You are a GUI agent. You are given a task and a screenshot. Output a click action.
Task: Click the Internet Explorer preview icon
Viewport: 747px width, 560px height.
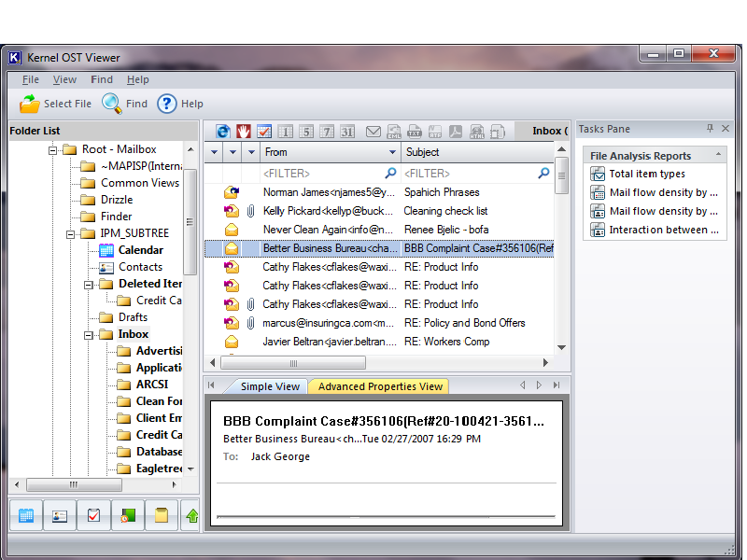223,131
